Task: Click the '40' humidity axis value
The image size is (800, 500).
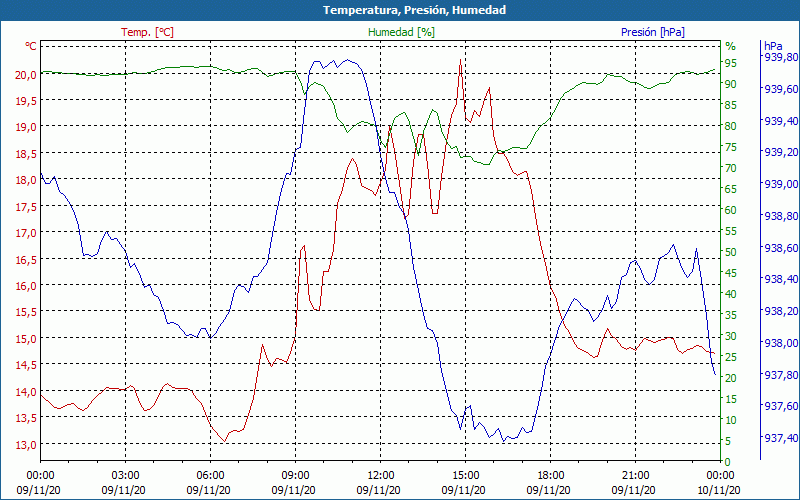Action: pos(731,294)
